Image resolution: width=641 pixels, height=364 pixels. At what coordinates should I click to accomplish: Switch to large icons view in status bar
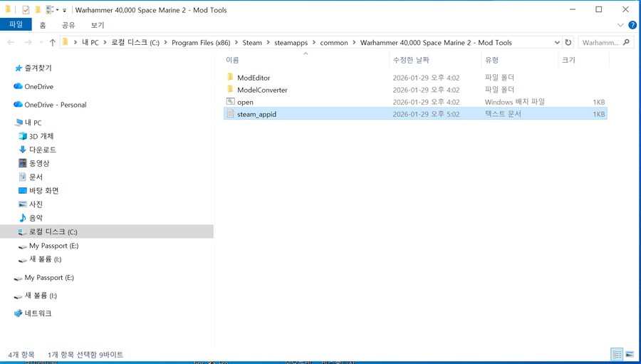pos(630,355)
